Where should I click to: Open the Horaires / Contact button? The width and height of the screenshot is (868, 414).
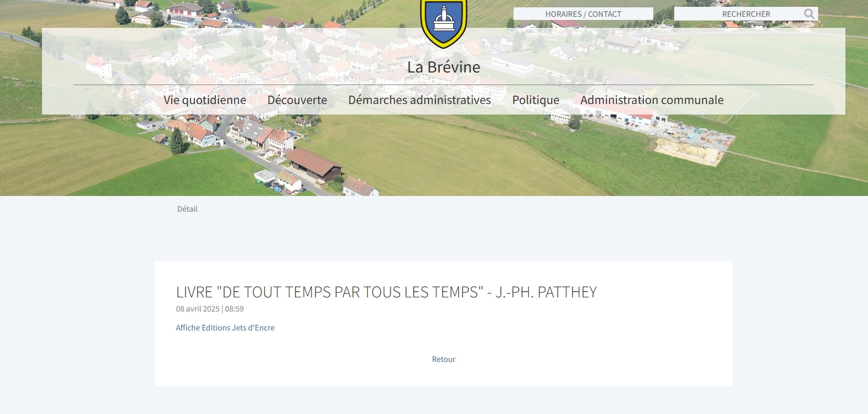tap(583, 14)
